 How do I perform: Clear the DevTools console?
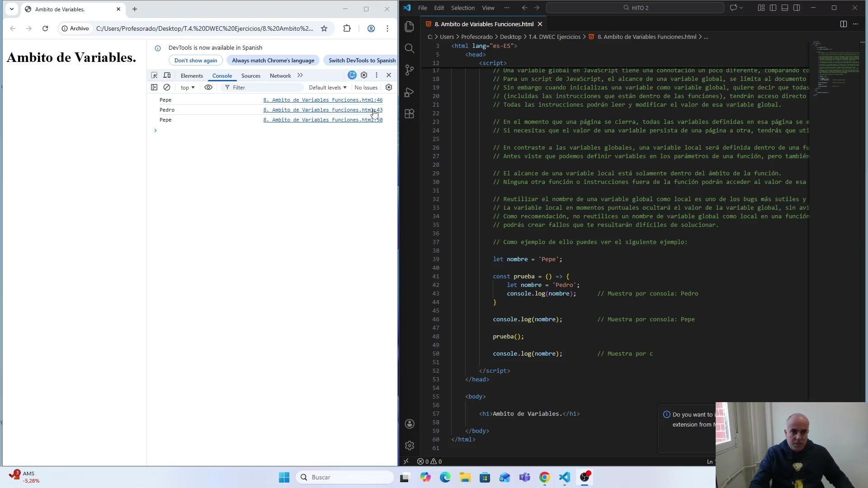[167, 87]
